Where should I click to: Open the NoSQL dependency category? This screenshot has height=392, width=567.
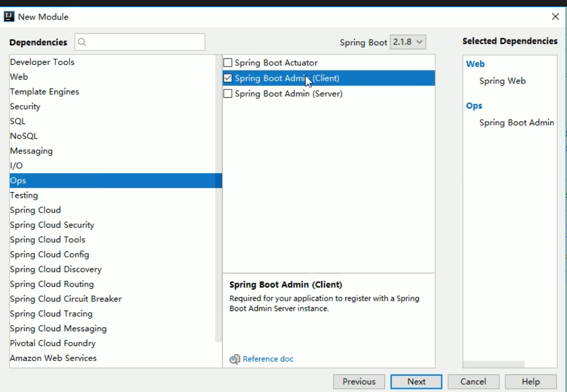tap(24, 136)
